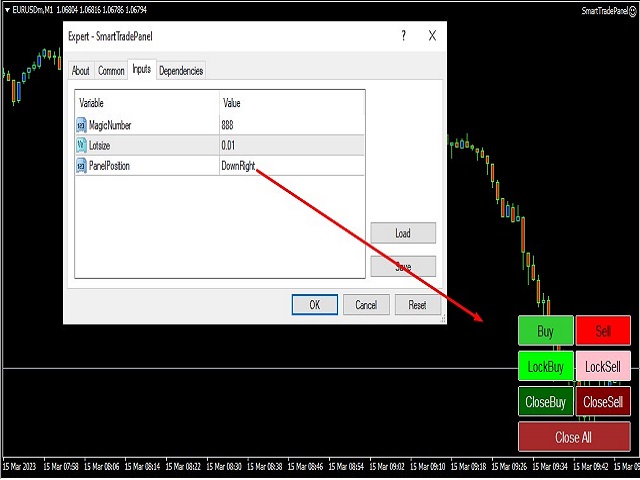
Task: Click the 15 Mar 09:02 time label
Action: tap(387, 467)
